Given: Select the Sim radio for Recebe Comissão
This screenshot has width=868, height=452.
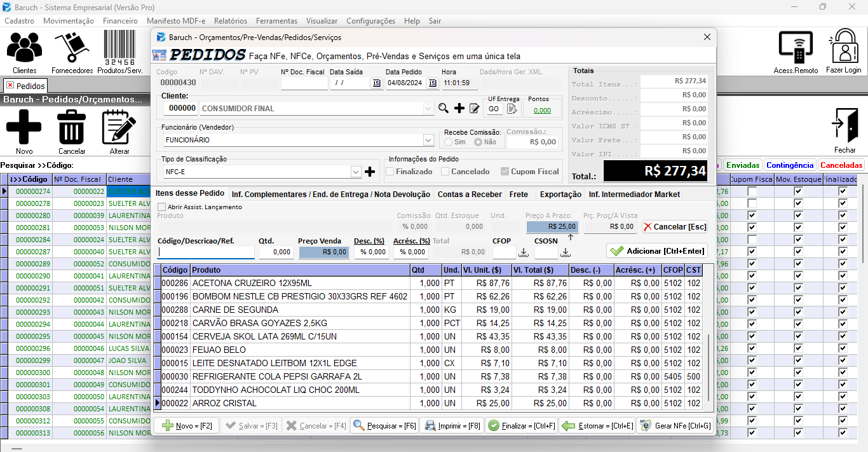Looking at the screenshot, I should click(x=448, y=142).
